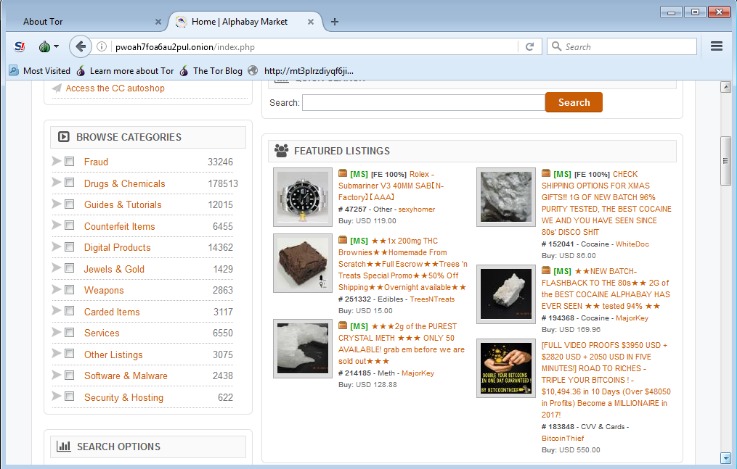Check the Digital Products checkbox
737x469 pixels.
[x=69, y=247]
